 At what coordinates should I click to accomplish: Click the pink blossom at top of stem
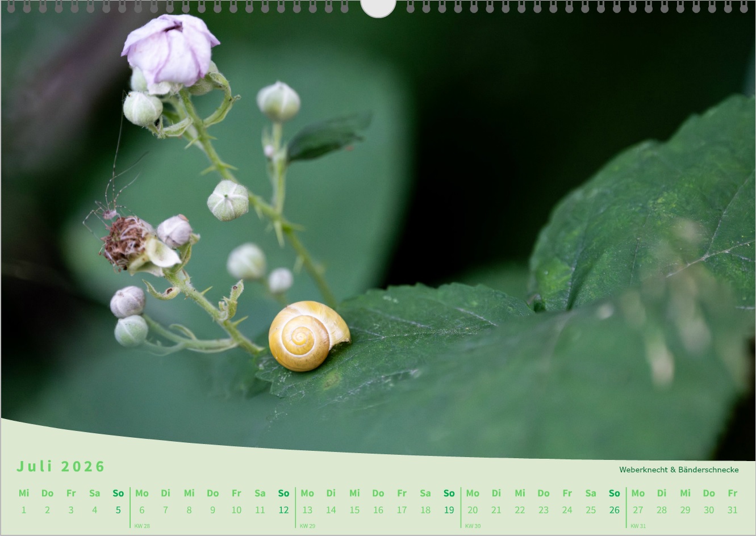(x=170, y=49)
